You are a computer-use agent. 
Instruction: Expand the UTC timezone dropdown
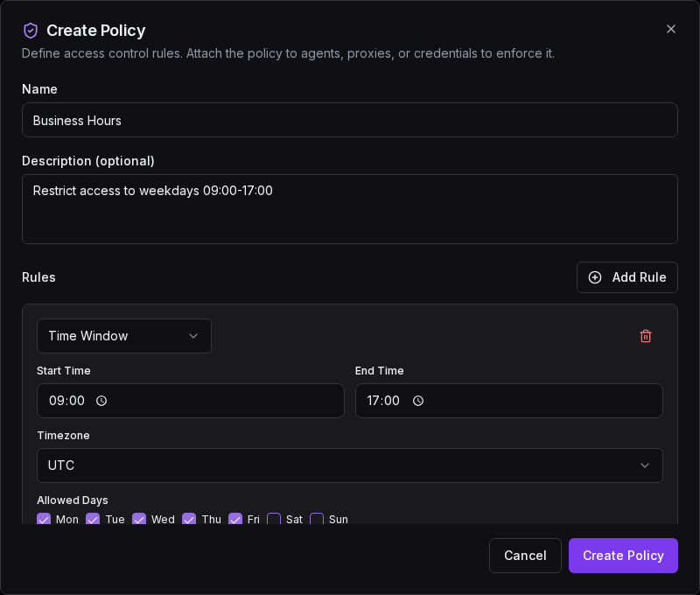pos(349,465)
